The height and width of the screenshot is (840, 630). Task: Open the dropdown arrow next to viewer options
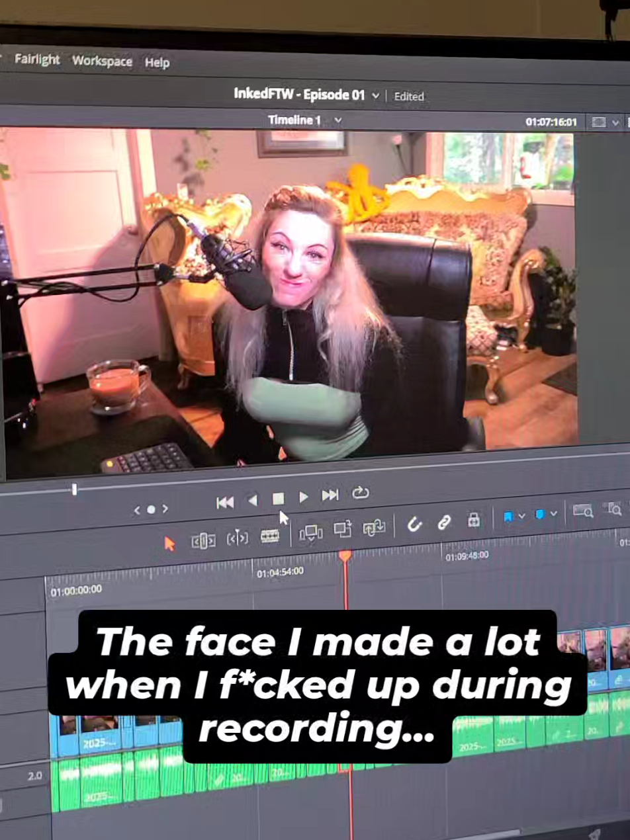point(615,123)
